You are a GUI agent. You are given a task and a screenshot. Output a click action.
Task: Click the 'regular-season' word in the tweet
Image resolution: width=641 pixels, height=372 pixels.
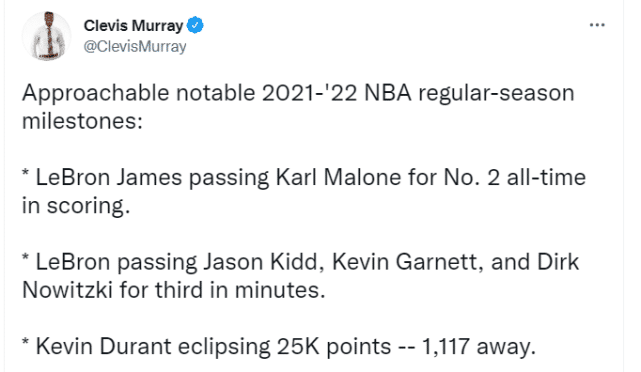496,94
